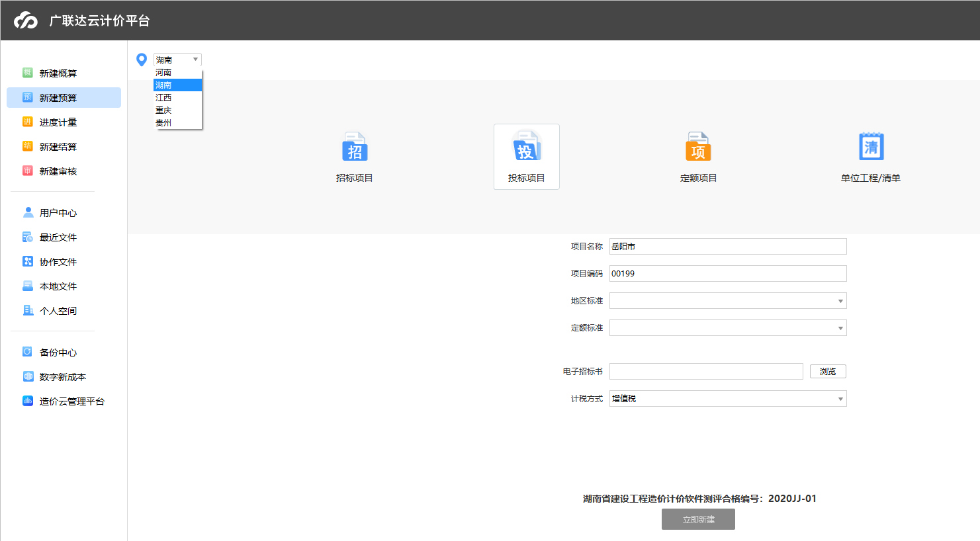This screenshot has height=541, width=980.
Task: Open the 新建预算 menu entry
Action: point(58,98)
